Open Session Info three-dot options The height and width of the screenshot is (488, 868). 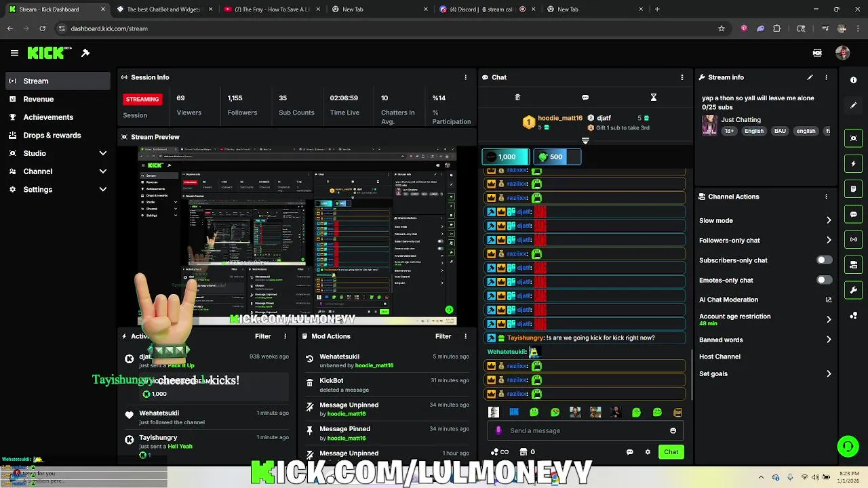point(465,77)
